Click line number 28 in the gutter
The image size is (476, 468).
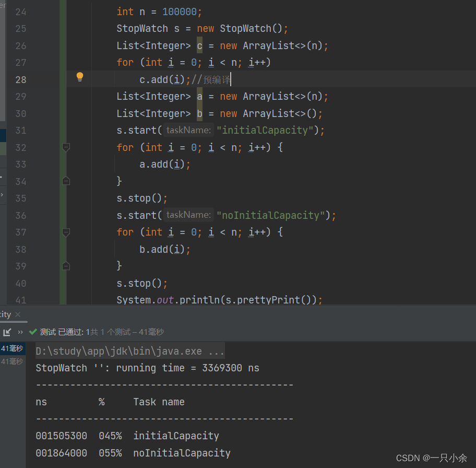[x=21, y=79]
